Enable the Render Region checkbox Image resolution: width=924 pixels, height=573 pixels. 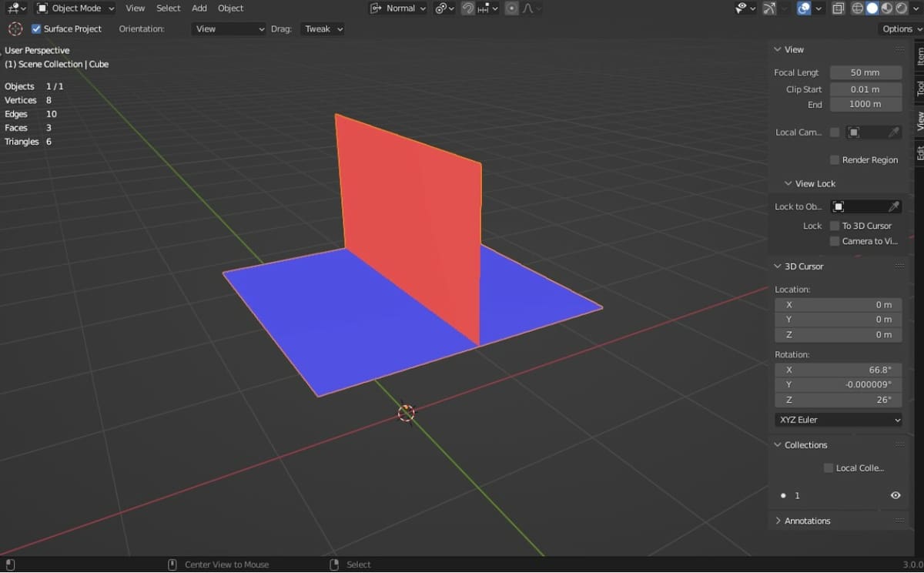coord(835,159)
